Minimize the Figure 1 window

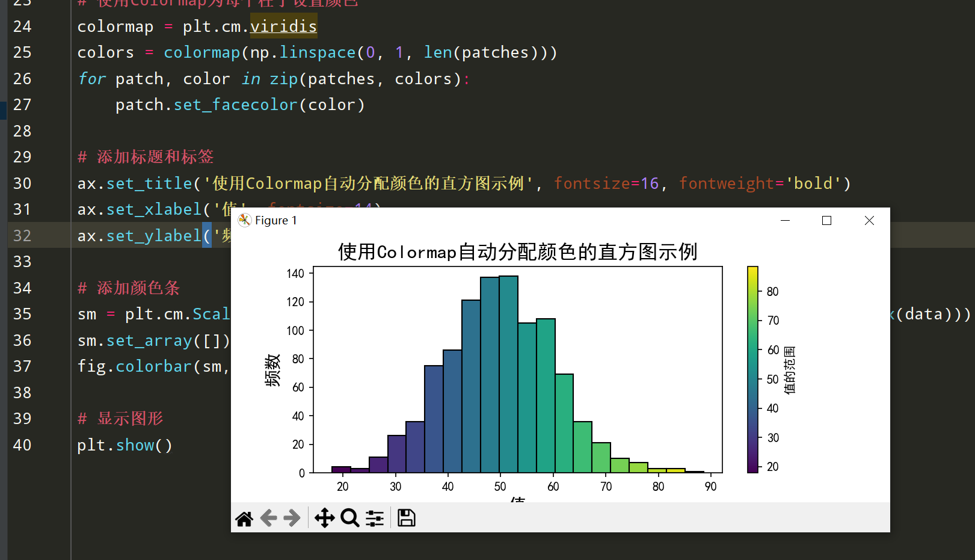[x=785, y=220]
